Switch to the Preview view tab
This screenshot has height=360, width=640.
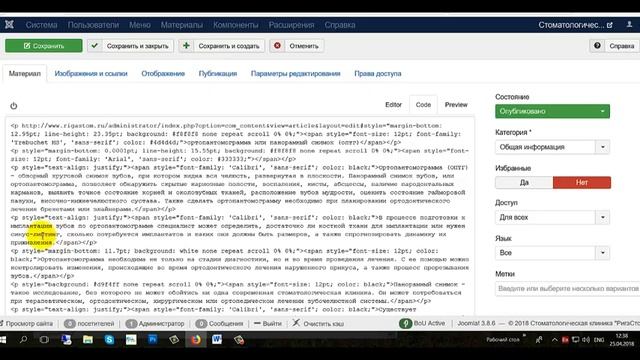(x=456, y=104)
